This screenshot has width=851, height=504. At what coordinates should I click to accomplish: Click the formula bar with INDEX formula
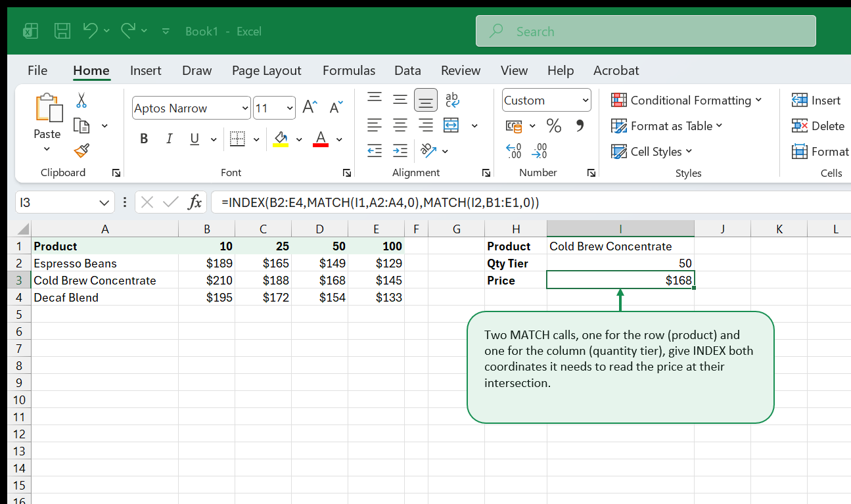point(530,202)
